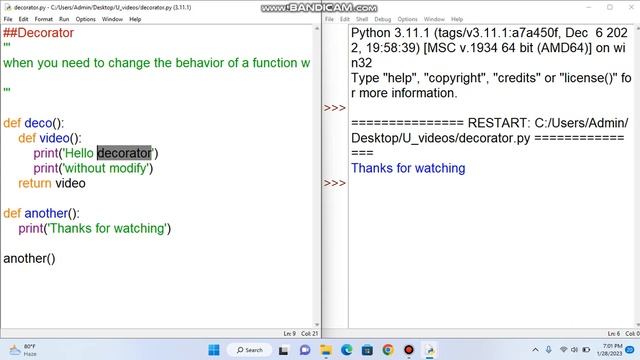Click the shell status bar 'Ln: 6' indicator

point(613,333)
